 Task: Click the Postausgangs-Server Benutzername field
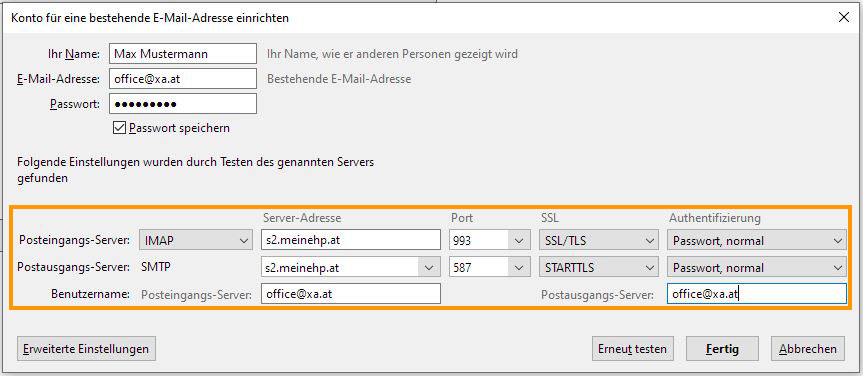pos(757,294)
